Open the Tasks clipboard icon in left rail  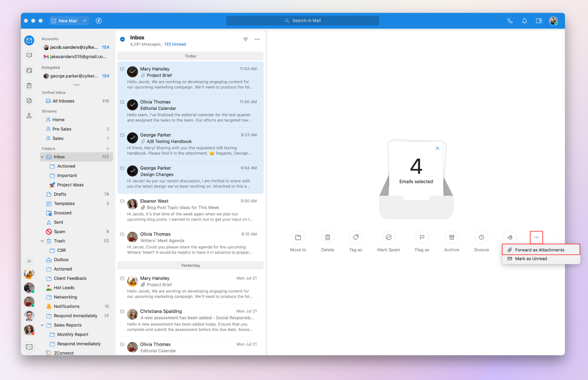(29, 85)
